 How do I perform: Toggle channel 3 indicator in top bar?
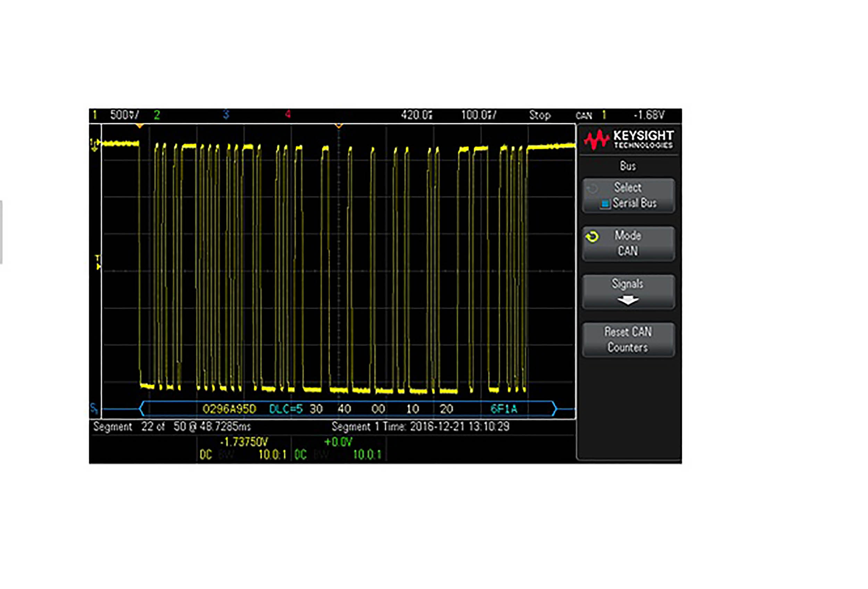(x=226, y=114)
